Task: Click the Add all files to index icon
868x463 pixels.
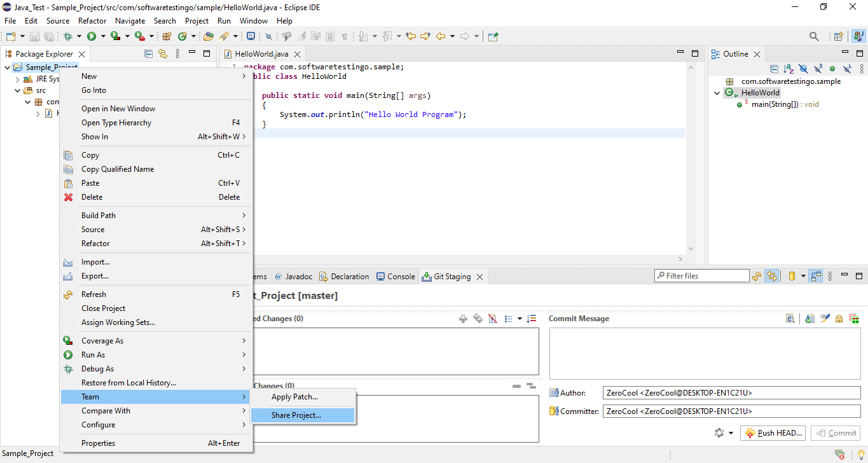Action: tap(478, 319)
